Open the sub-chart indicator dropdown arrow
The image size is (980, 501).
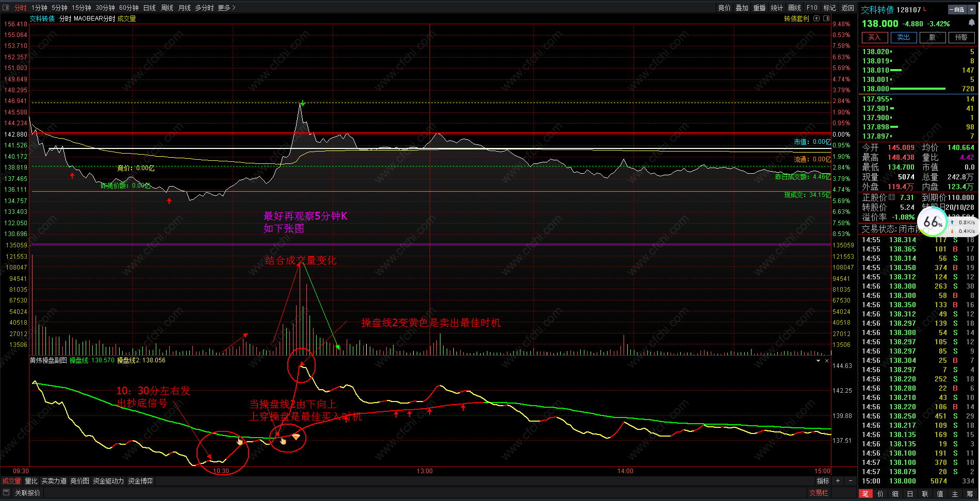tap(818, 361)
